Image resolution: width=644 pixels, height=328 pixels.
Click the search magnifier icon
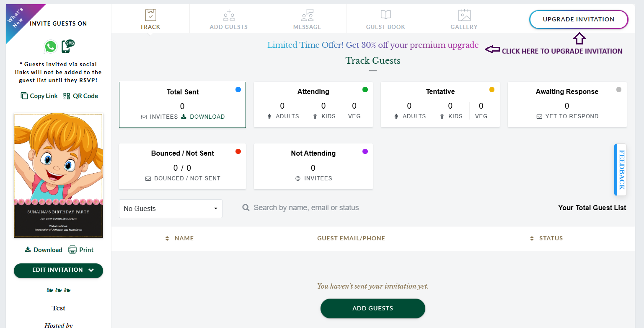point(246,208)
